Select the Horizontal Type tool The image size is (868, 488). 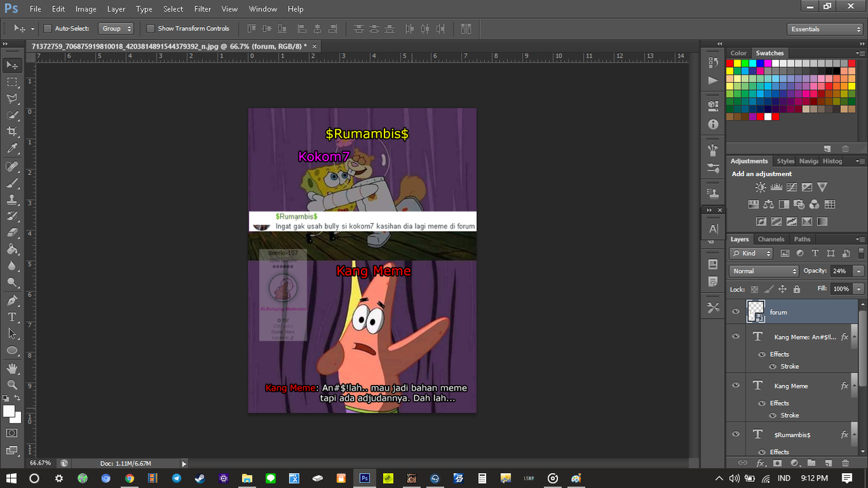(x=12, y=317)
